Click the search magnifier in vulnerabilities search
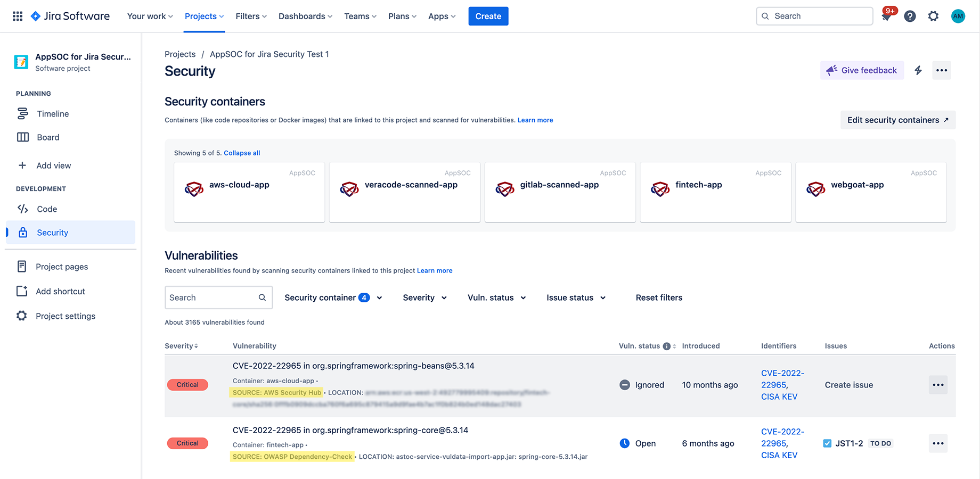 [x=262, y=298]
